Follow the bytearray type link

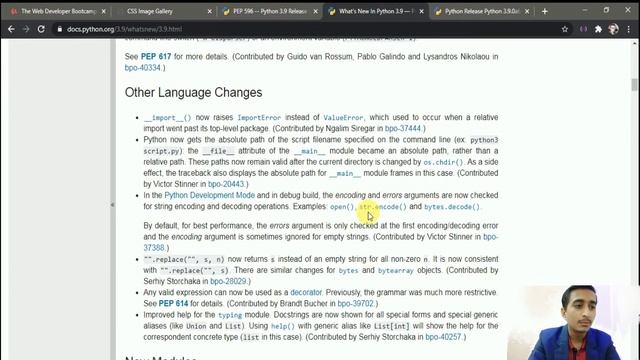[x=396, y=271]
